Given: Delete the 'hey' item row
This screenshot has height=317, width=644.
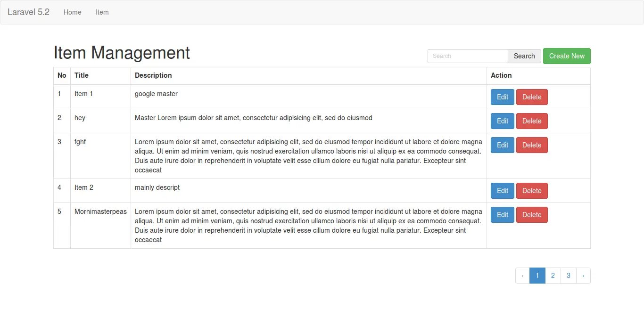Looking at the screenshot, I should pyautogui.click(x=532, y=121).
